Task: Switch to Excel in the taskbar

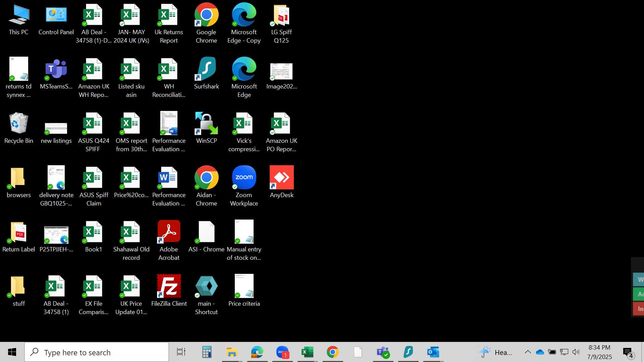Action: [x=308, y=352]
